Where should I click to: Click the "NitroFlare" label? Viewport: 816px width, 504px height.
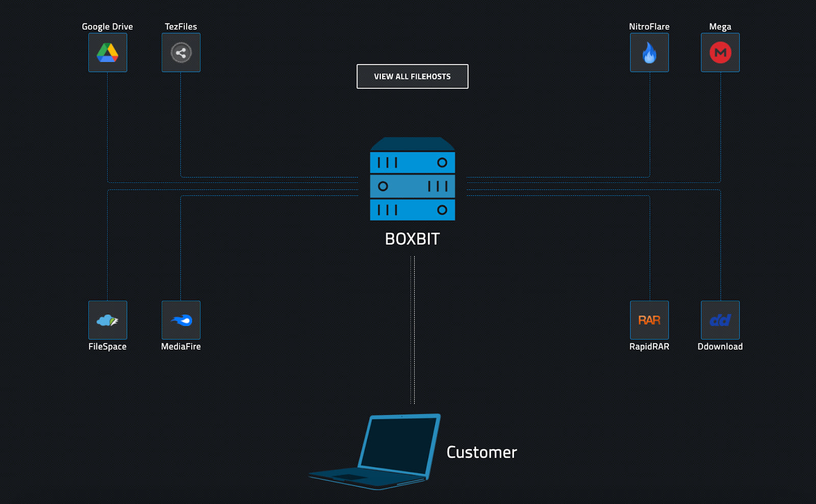pos(649,26)
